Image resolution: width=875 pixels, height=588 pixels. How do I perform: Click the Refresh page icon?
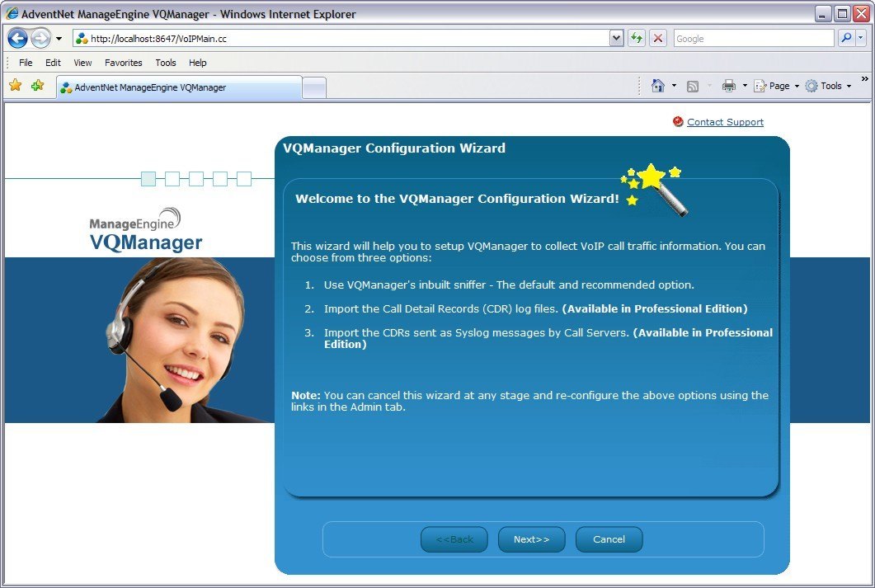pos(636,39)
